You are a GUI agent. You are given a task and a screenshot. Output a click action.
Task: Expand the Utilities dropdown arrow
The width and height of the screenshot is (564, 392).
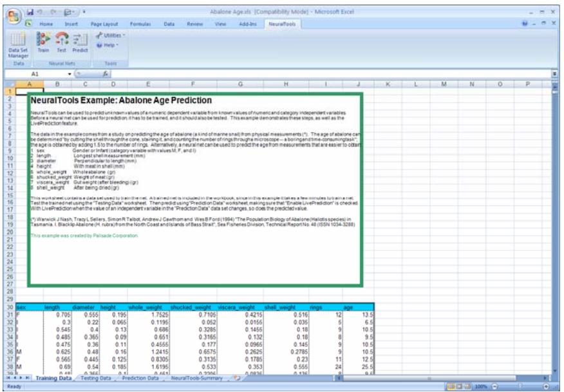[x=122, y=34]
